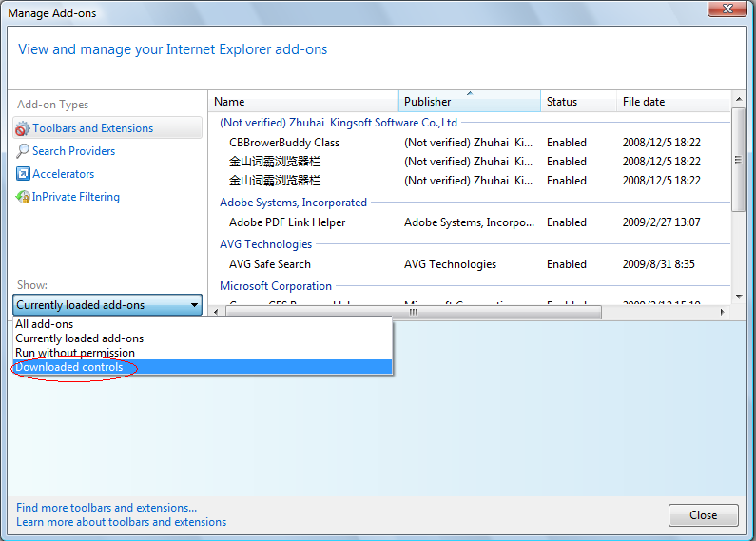
Task: Select the Adobe PDF Link Helper row
Action: pos(470,222)
